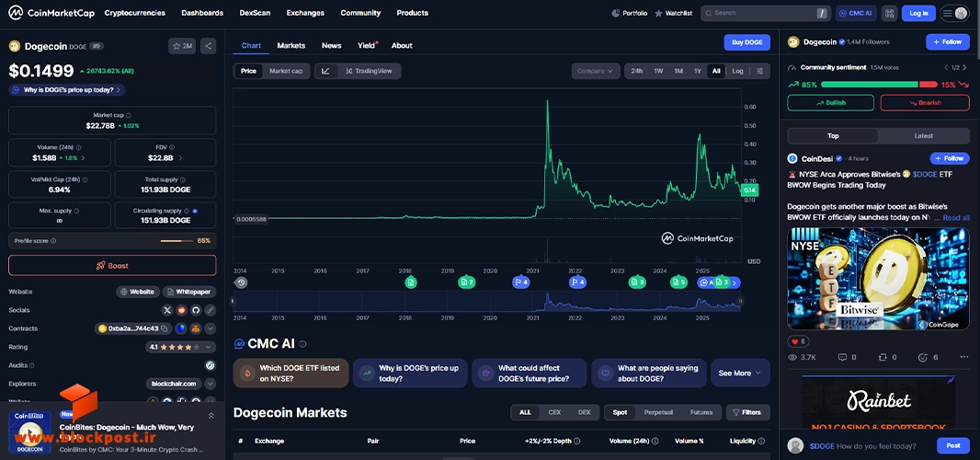
Task: Open Watchlist star link
Action: point(673,13)
